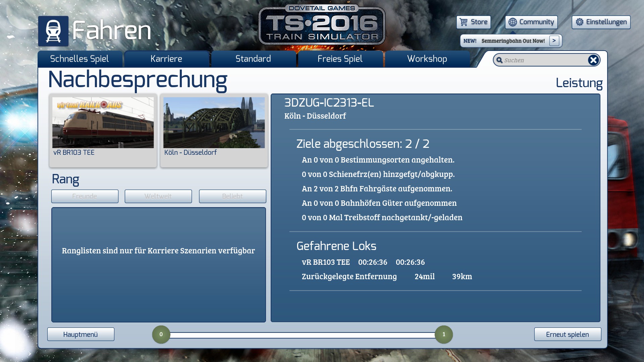Click the Store shopping cart icon
The image size is (644, 362).
(464, 22)
